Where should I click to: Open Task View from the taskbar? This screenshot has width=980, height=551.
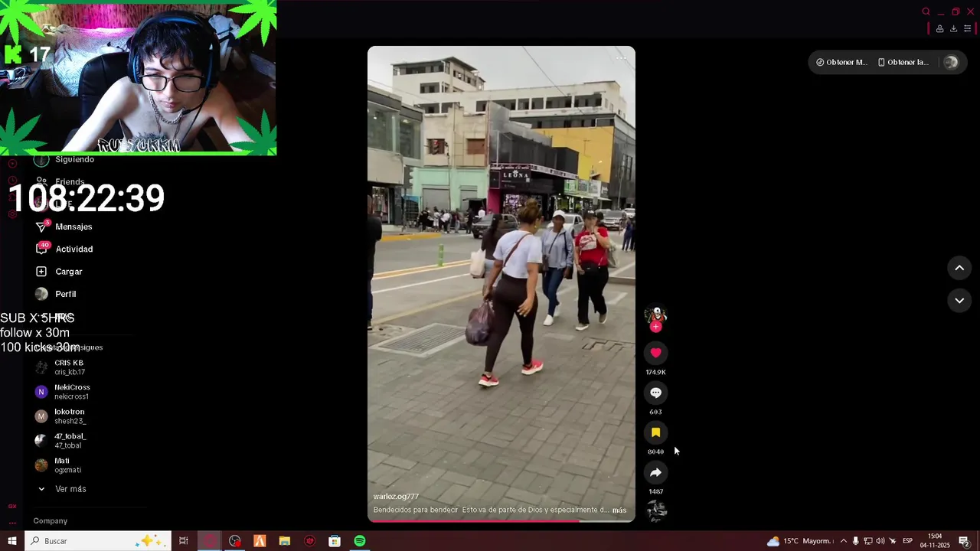point(184,541)
